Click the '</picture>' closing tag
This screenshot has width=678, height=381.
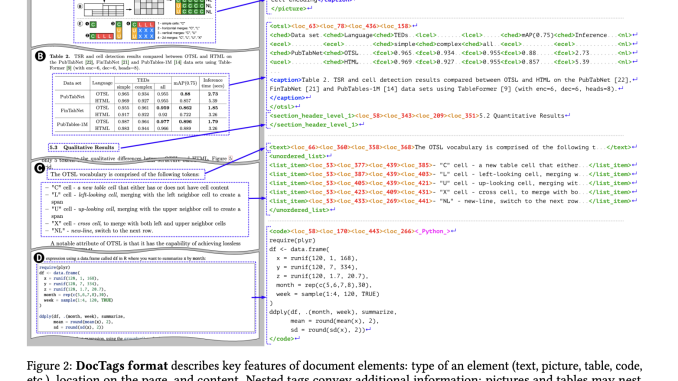(x=288, y=8)
